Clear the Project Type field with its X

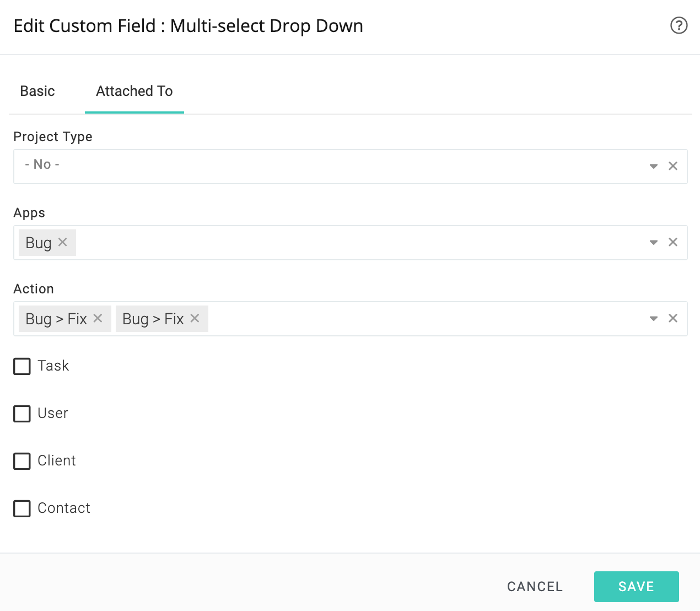(x=673, y=166)
